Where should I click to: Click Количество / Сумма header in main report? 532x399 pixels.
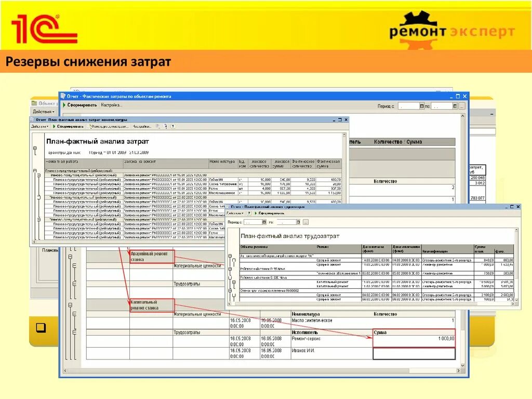click(x=397, y=142)
